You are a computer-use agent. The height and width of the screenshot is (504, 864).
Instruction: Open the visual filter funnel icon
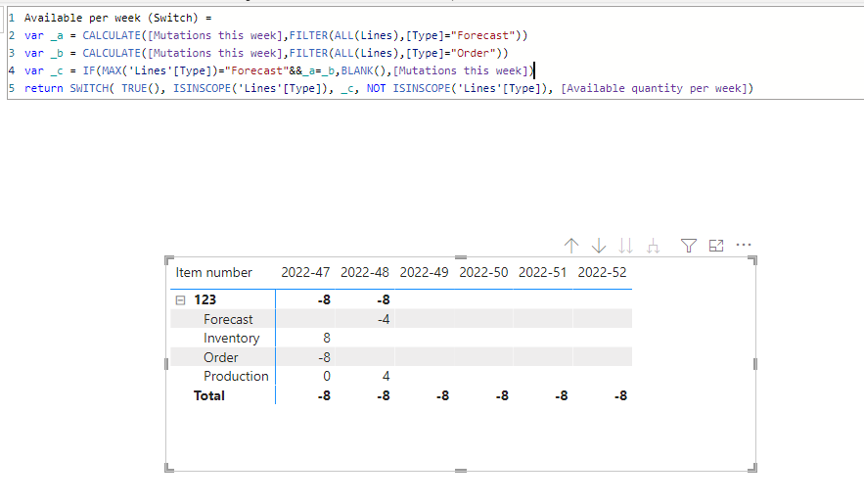click(688, 246)
